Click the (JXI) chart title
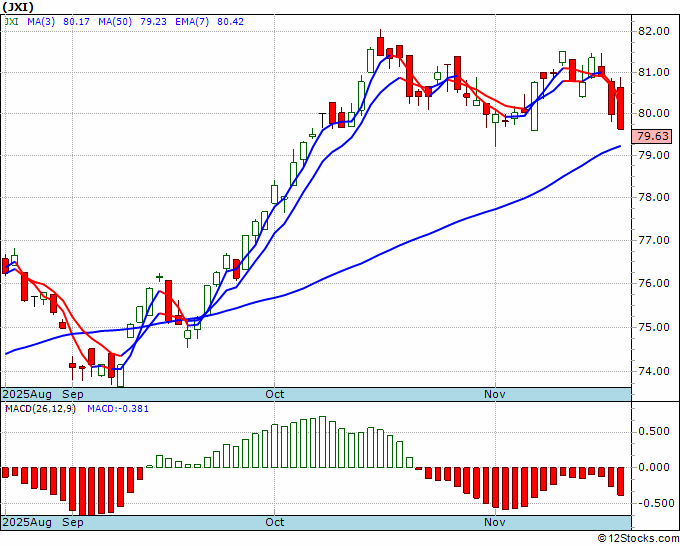This screenshot has width=680, height=546. point(18,7)
